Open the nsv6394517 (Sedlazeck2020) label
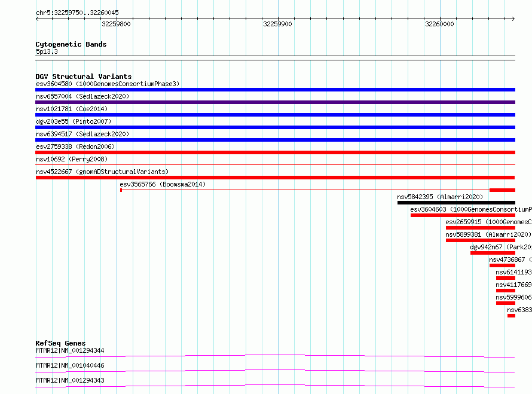The image size is (532, 394). click(x=82, y=134)
